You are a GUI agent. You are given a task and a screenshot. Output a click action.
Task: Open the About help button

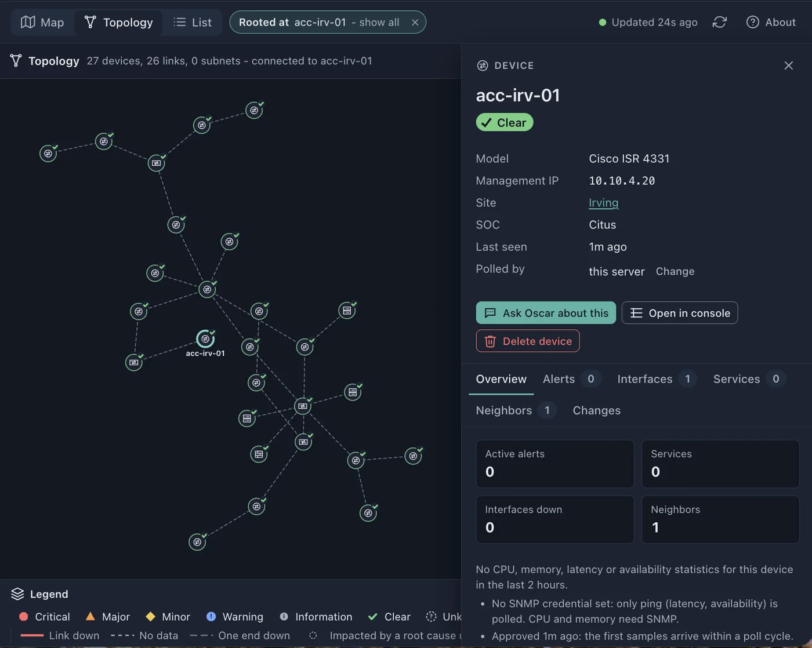[771, 23]
